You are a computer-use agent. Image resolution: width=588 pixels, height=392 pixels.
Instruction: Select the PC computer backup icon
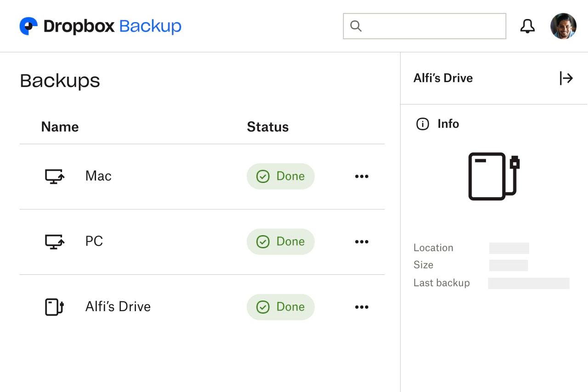click(54, 241)
